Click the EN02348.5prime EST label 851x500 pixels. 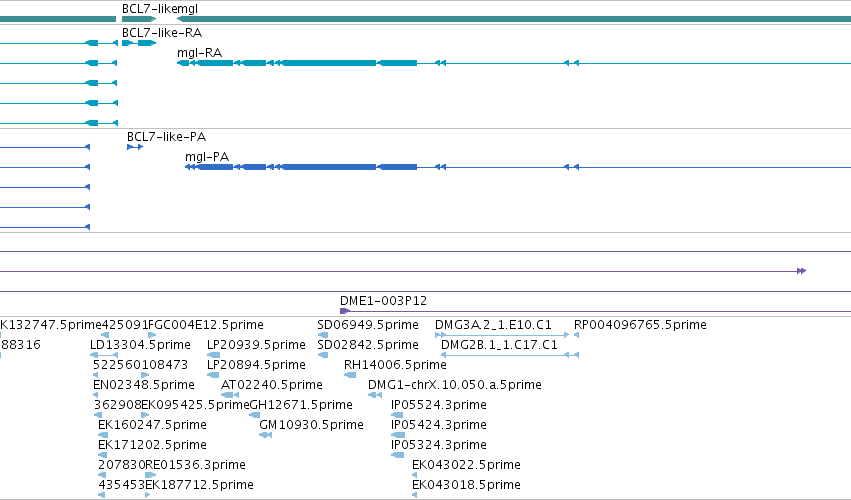pos(144,385)
